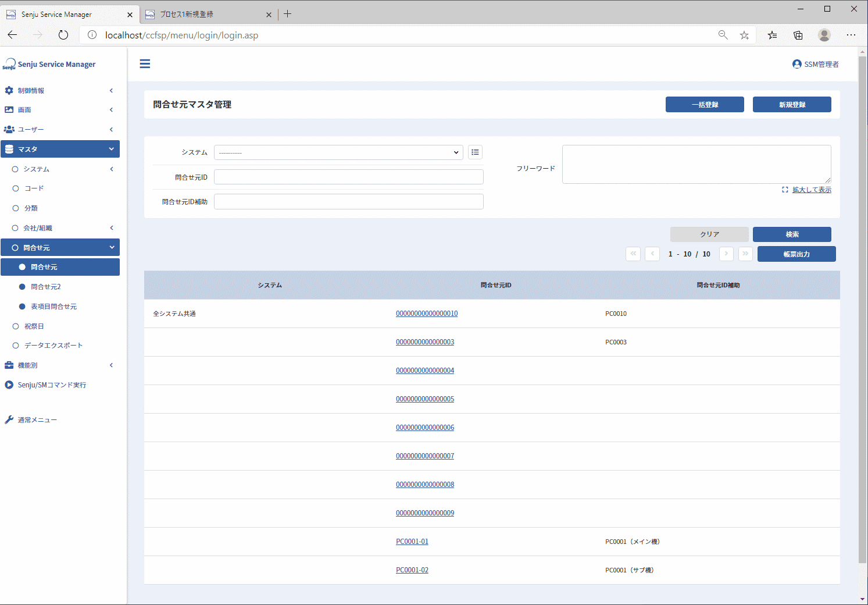Select 表項目問合せ元 in sidebar
This screenshot has height=605, width=868.
pos(60,307)
